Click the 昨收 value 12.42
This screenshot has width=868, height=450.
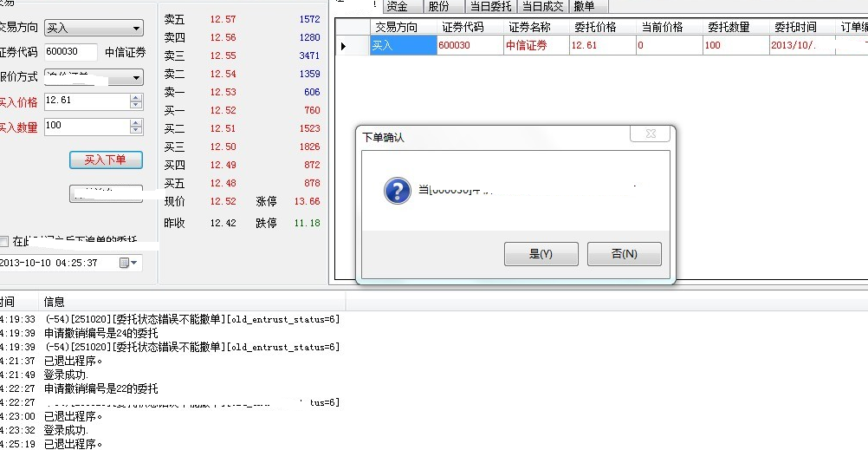[x=223, y=224]
